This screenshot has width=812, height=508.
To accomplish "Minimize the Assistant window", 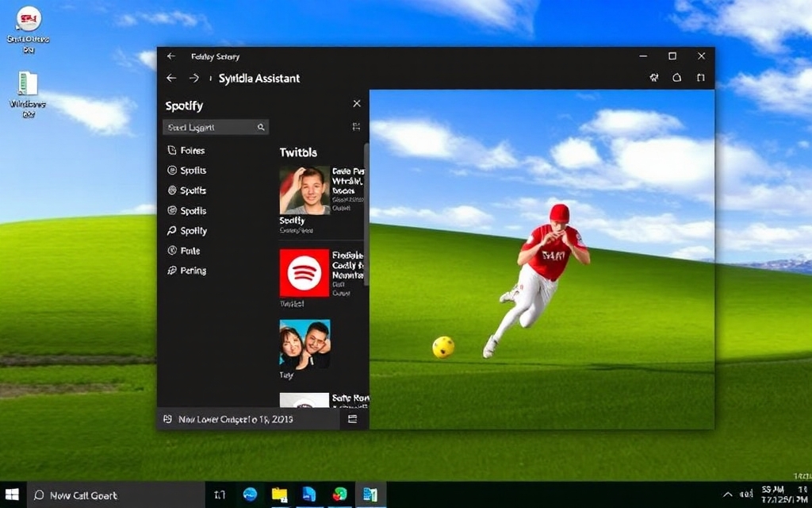I will 643,56.
